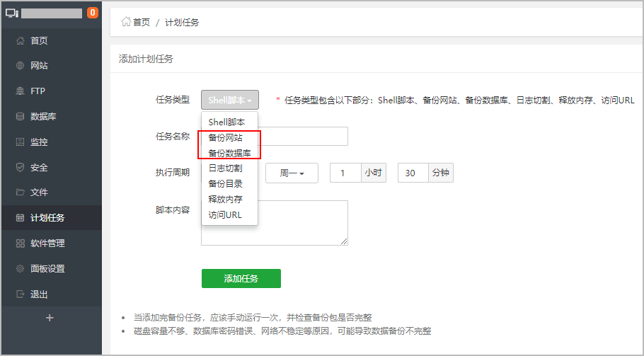The width and height of the screenshot is (644, 356).
Task: Select Shell脚本 from the dropdown list
Action: 229,122
